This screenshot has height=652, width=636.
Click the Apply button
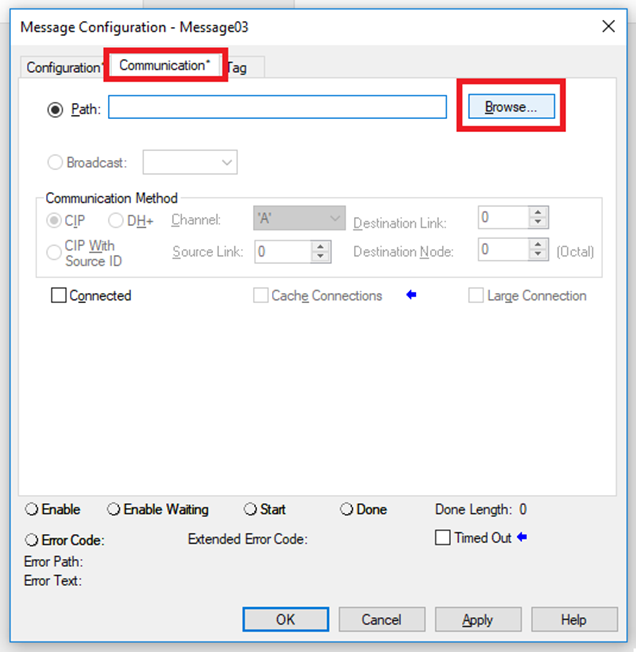pos(477,619)
